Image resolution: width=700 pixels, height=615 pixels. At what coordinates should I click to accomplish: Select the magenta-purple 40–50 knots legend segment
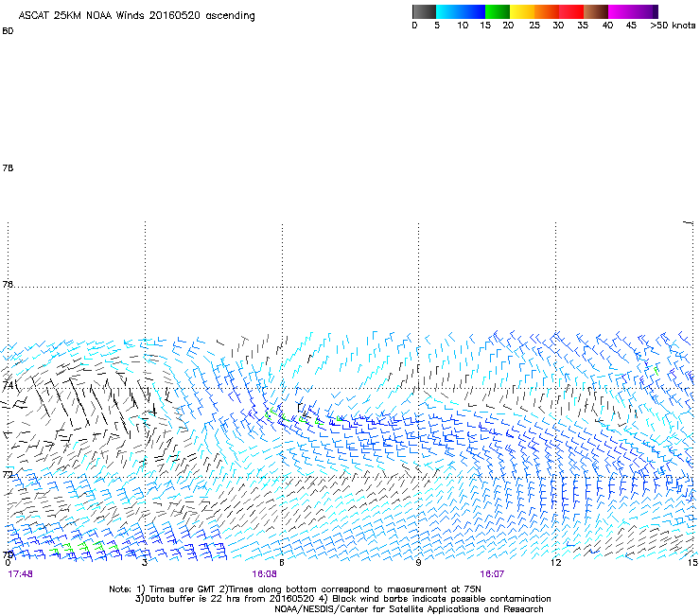point(633,11)
